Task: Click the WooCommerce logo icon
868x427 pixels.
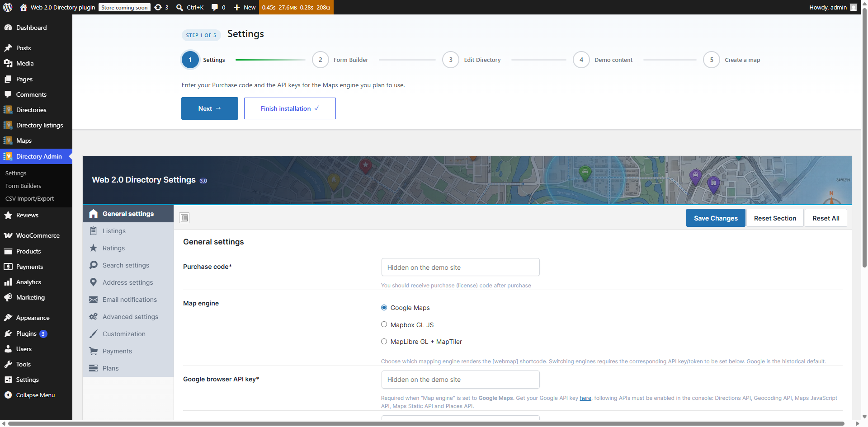Action: [x=8, y=235]
